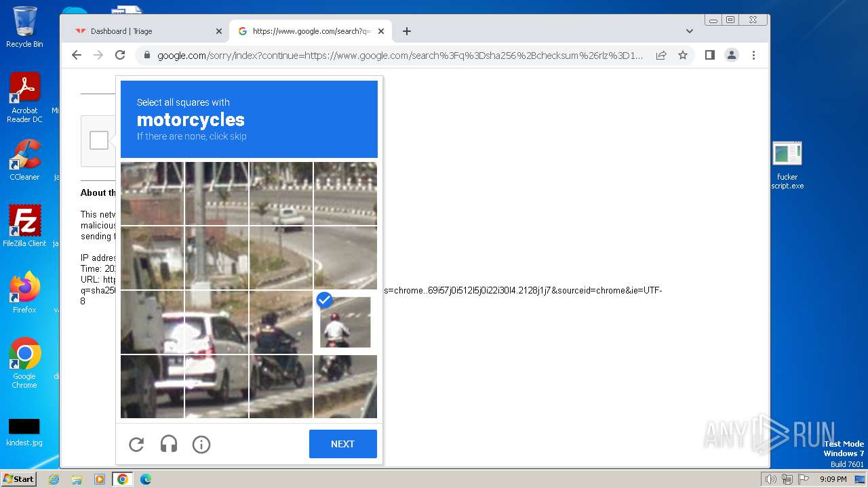Screen dimensions: 868x488
Task: Select fucker script.exe desktop file
Action: click(787, 166)
